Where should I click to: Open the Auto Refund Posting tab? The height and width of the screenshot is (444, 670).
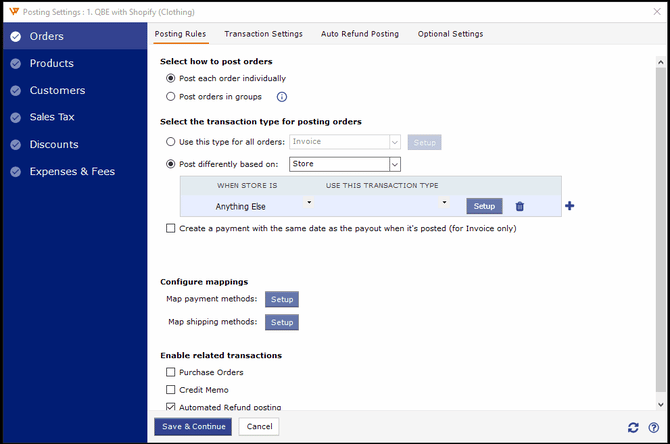click(x=359, y=34)
